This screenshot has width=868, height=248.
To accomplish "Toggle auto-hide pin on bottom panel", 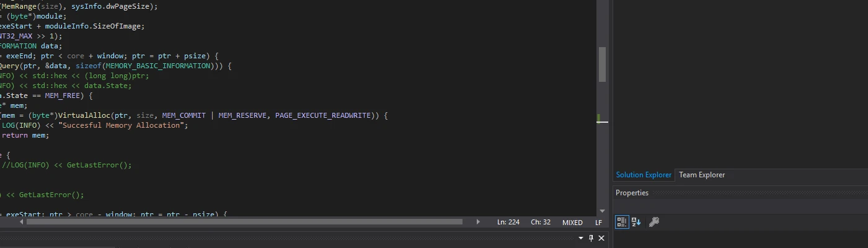I will point(591,238).
